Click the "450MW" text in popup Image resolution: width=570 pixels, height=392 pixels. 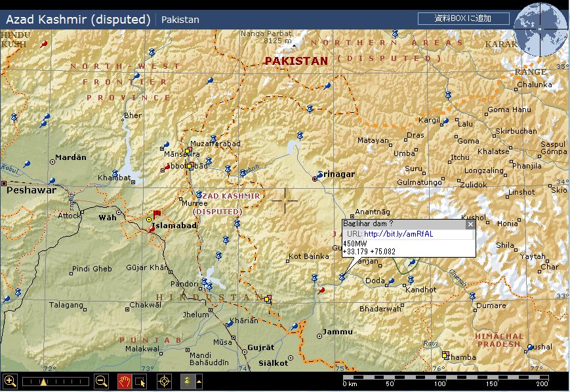[x=355, y=243]
